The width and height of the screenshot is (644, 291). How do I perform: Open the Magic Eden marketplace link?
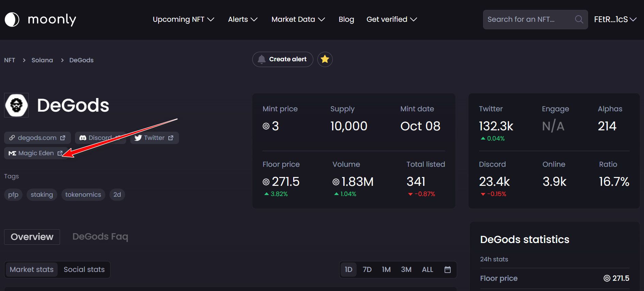36,153
